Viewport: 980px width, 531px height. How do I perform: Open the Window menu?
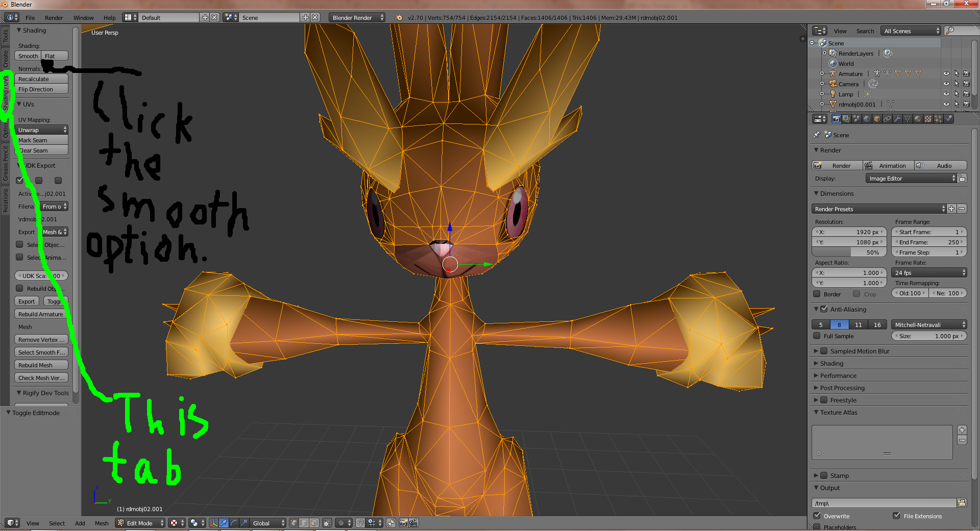click(83, 17)
